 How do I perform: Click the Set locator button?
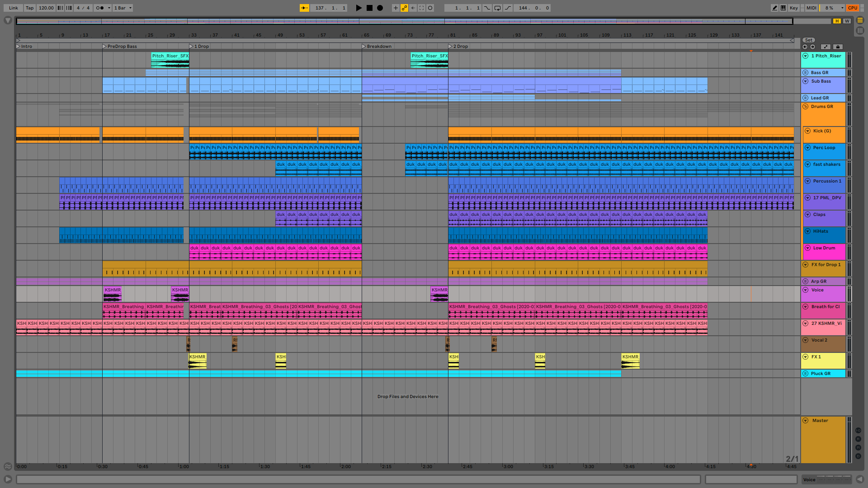808,40
